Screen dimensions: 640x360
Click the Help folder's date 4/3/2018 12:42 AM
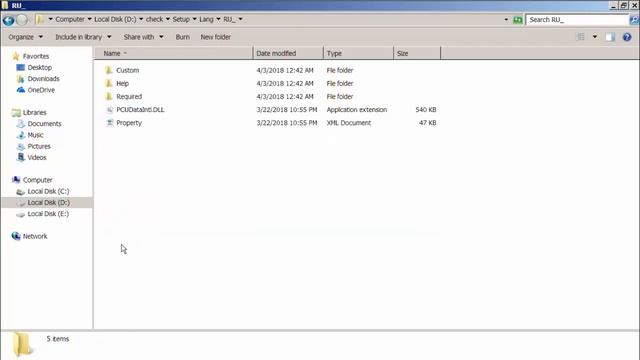coord(285,83)
